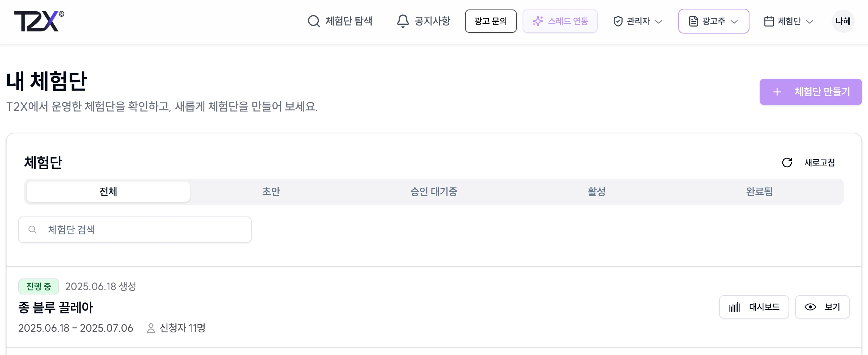
Task: Click the sparkle icon in 스레드 연동
Action: (538, 21)
